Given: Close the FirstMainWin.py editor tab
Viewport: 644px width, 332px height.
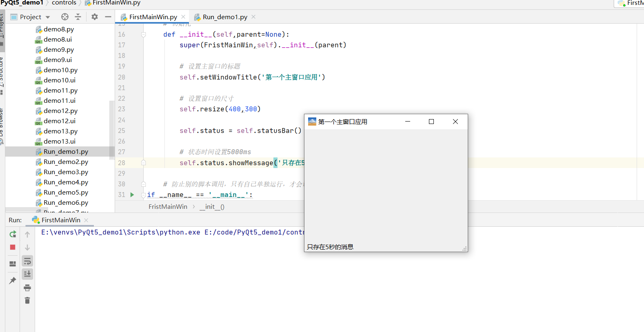Looking at the screenshot, I should pos(183,17).
